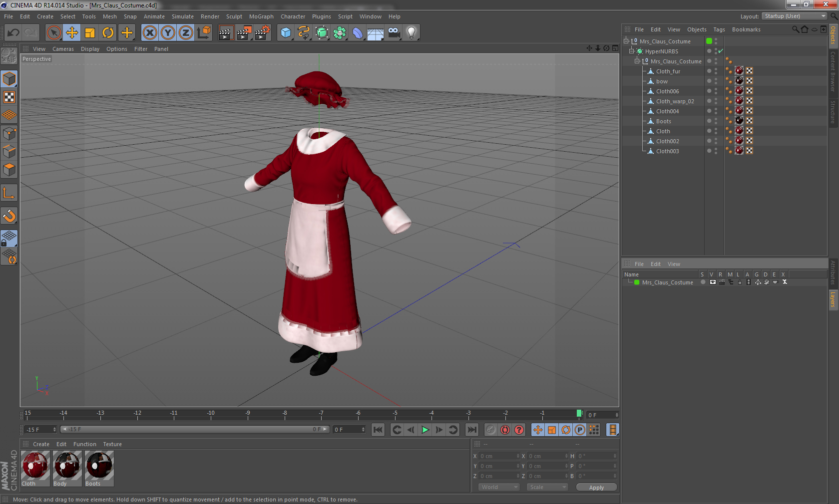Image resolution: width=839 pixels, height=504 pixels.
Task: Click the Apply button
Action: (596, 488)
